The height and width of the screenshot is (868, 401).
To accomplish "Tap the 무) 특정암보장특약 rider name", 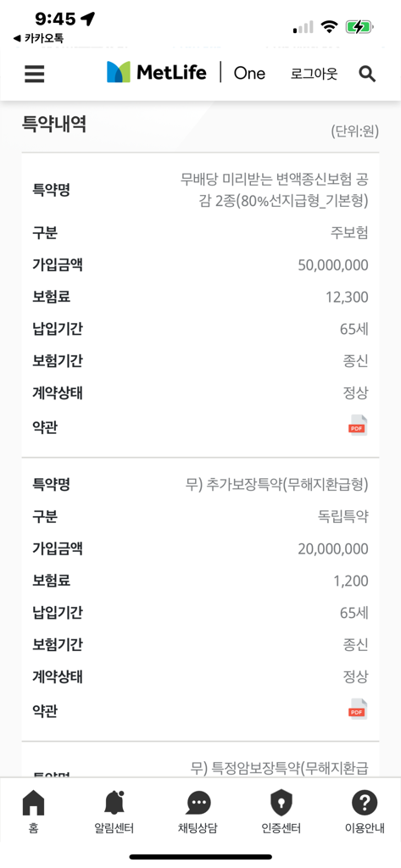I will pyautogui.click(x=280, y=768).
